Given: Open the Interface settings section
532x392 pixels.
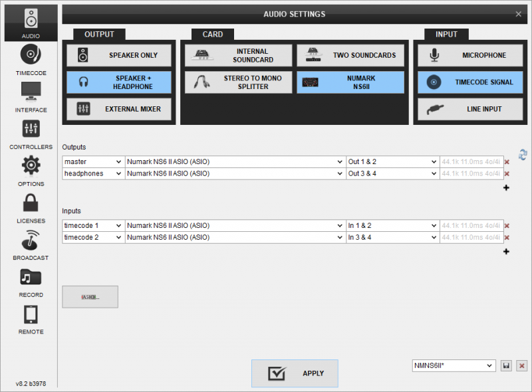Looking at the screenshot, I should click(31, 97).
